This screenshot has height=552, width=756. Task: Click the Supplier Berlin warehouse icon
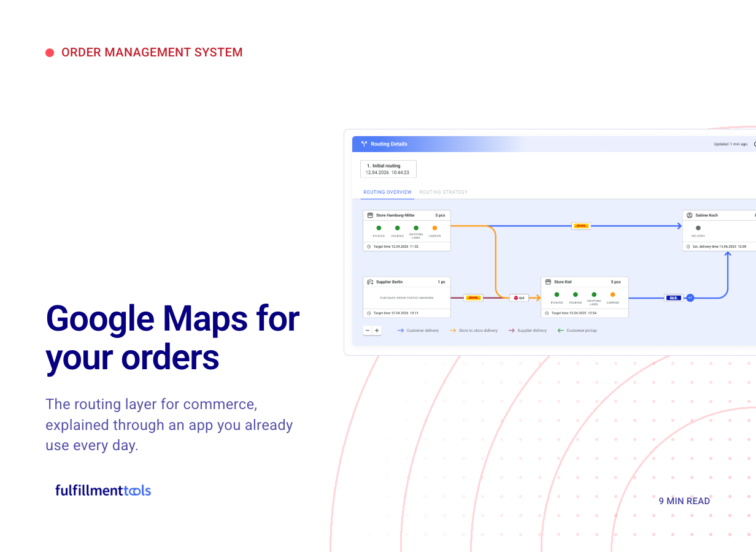pyautogui.click(x=370, y=282)
